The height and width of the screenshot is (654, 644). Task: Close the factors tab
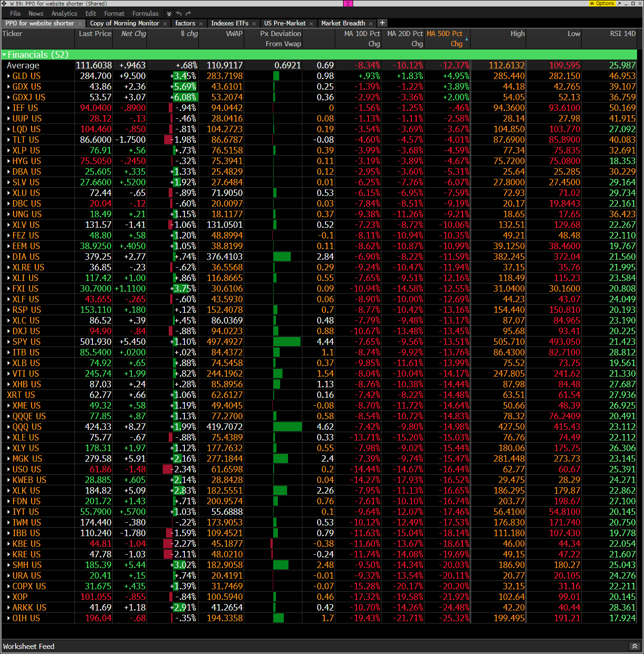(x=201, y=24)
